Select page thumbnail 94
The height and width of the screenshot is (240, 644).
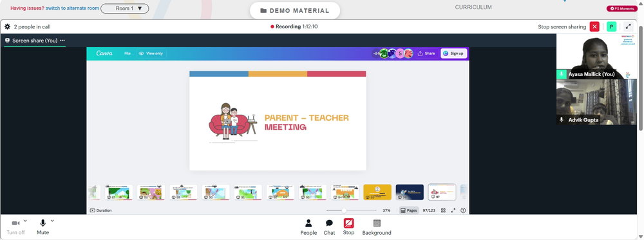345,192
